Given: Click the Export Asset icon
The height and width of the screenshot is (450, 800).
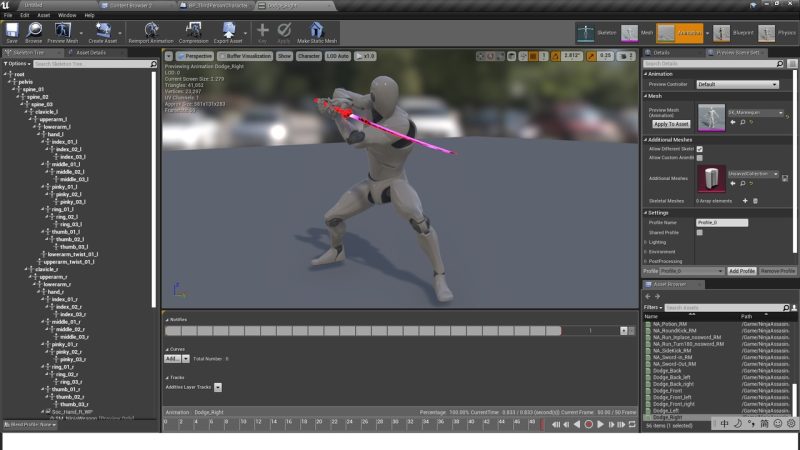Looking at the screenshot, I should pos(229,31).
